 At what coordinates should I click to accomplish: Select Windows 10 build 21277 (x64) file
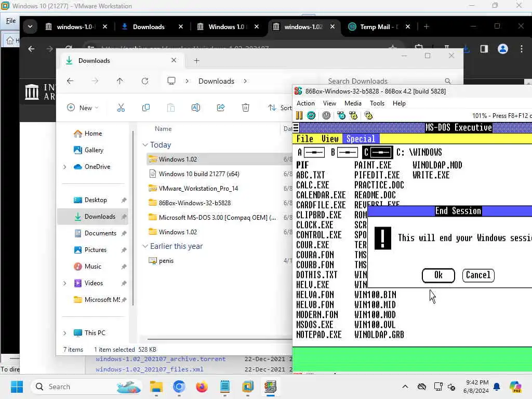click(199, 174)
